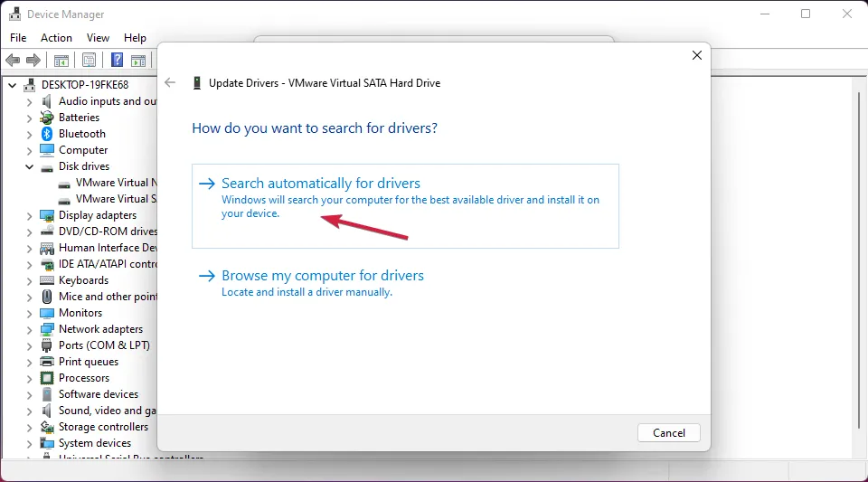868x482 pixels.
Task: Expand the Keyboards category
Action: 29,280
